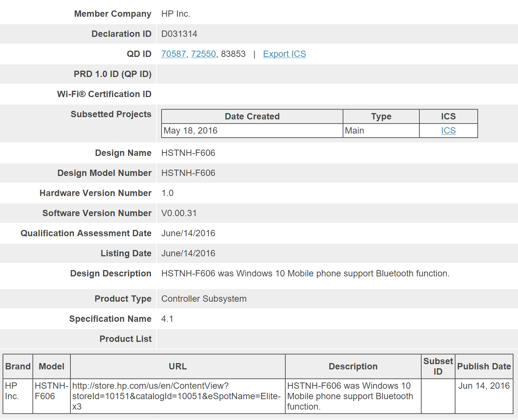Select the Design Description text
This screenshot has width=518, height=420.
305,273
